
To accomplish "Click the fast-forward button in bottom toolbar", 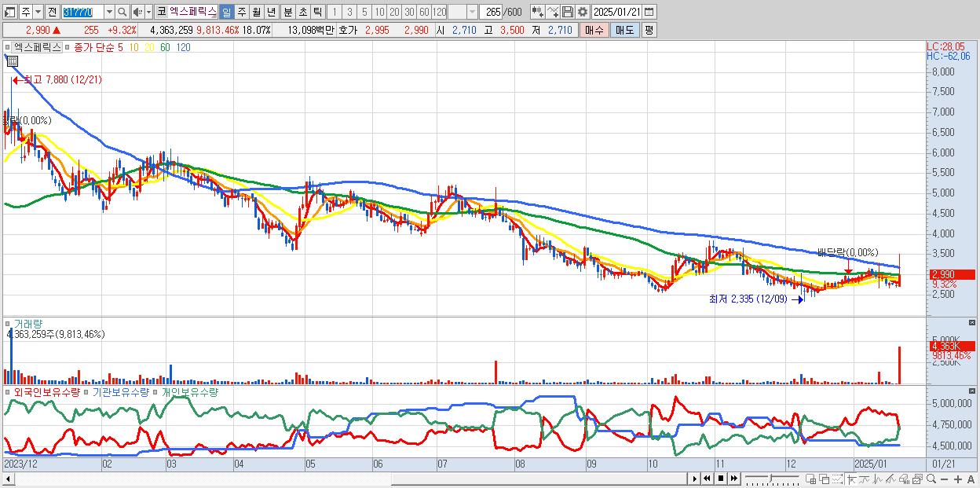I will [734, 479].
